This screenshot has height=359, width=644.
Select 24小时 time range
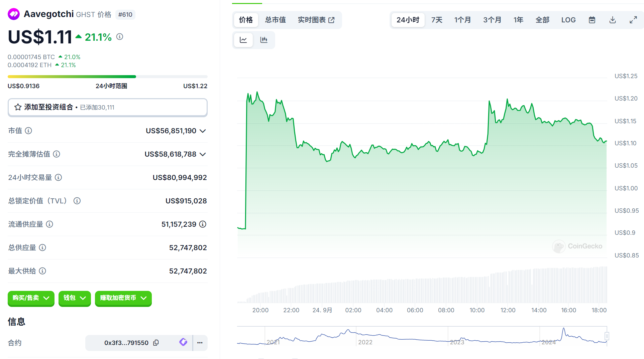(x=408, y=20)
